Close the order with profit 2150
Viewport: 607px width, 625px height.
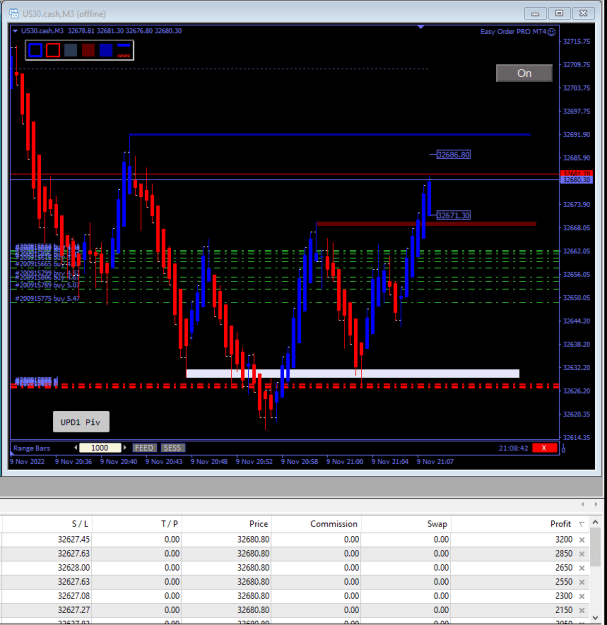point(582,610)
